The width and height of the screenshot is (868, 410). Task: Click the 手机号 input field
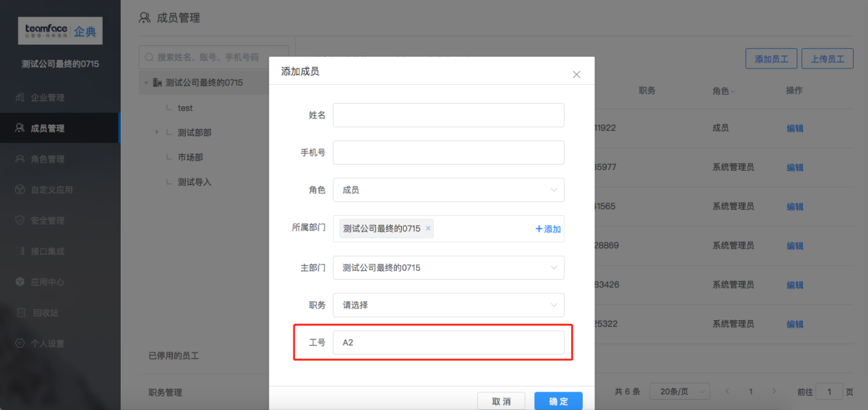click(448, 153)
